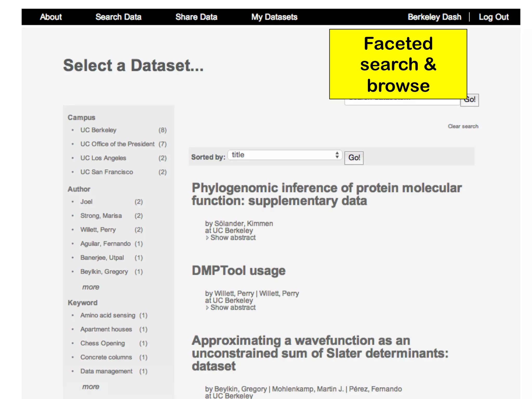The width and height of the screenshot is (532, 399).
Task: Filter by keyword Data management
Action: (106, 371)
